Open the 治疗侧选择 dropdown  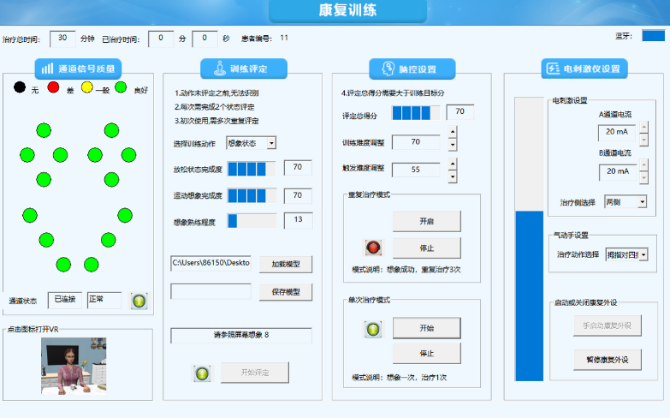point(641,201)
